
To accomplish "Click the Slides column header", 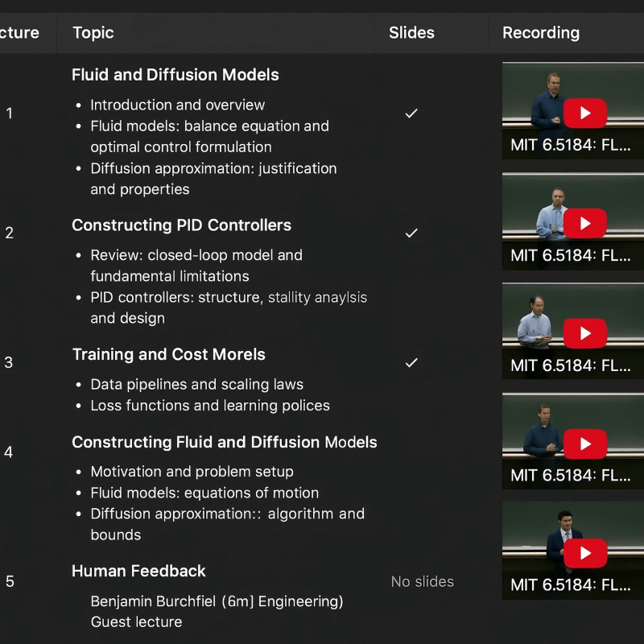I will coord(411,33).
